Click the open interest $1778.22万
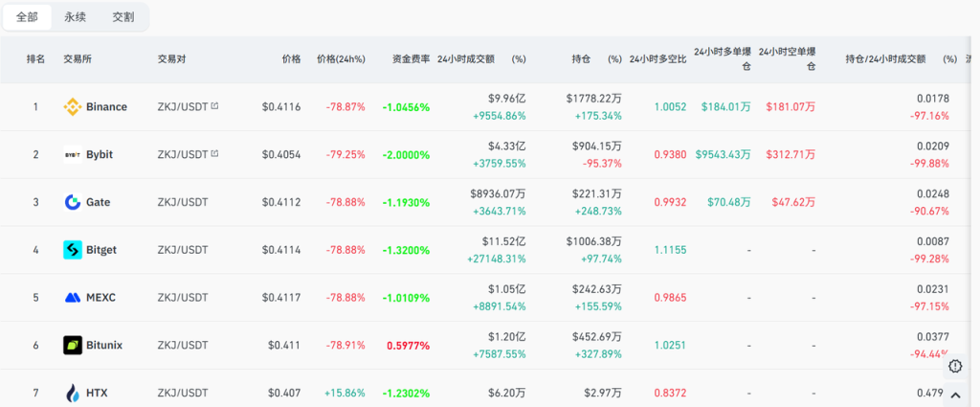Screen dimensions: 980x407 593,98
